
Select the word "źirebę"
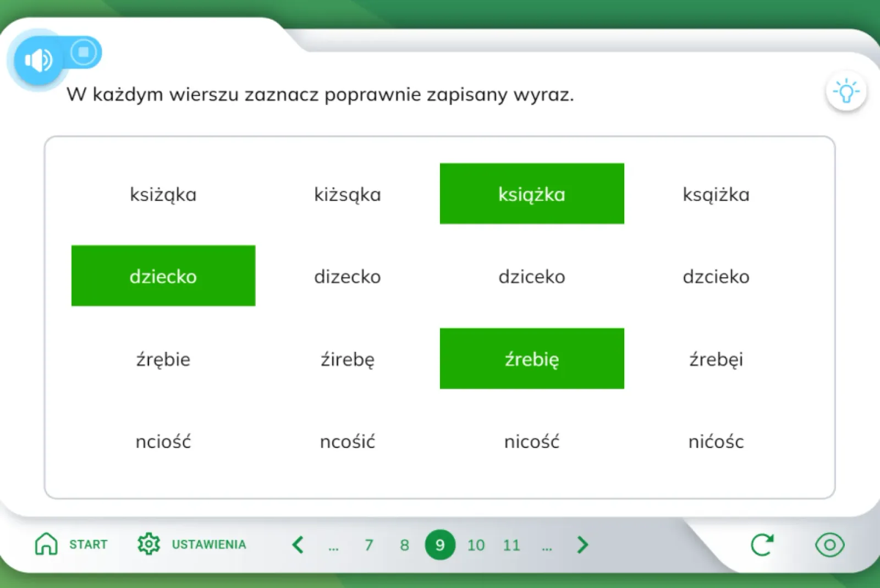tap(348, 359)
